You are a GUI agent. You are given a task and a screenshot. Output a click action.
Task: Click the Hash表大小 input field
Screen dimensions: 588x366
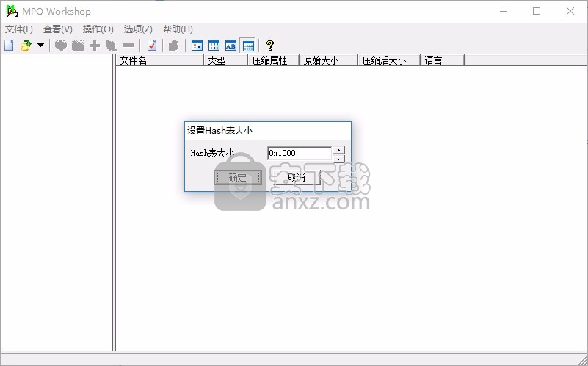pyautogui.click(x=300, y=153)
